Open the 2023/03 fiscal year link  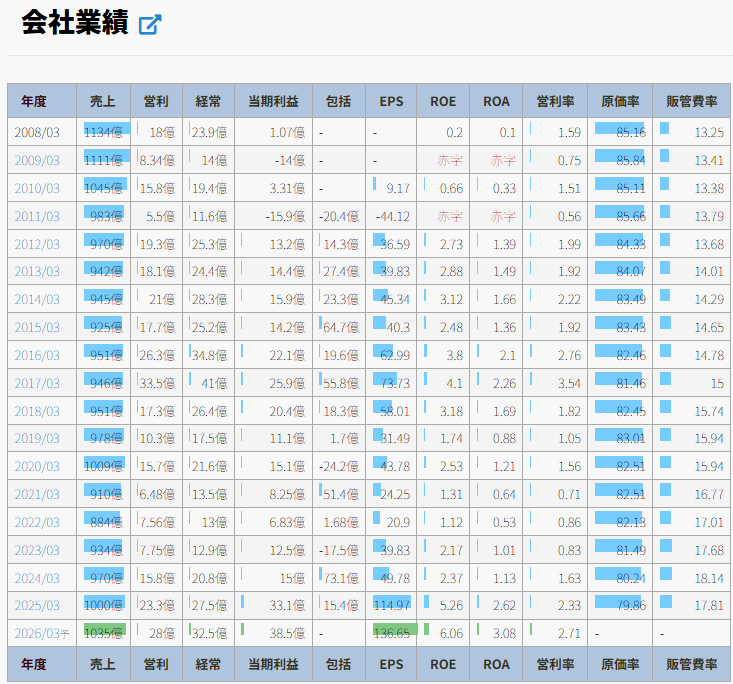pyautogui.click(x=36, y=550)
